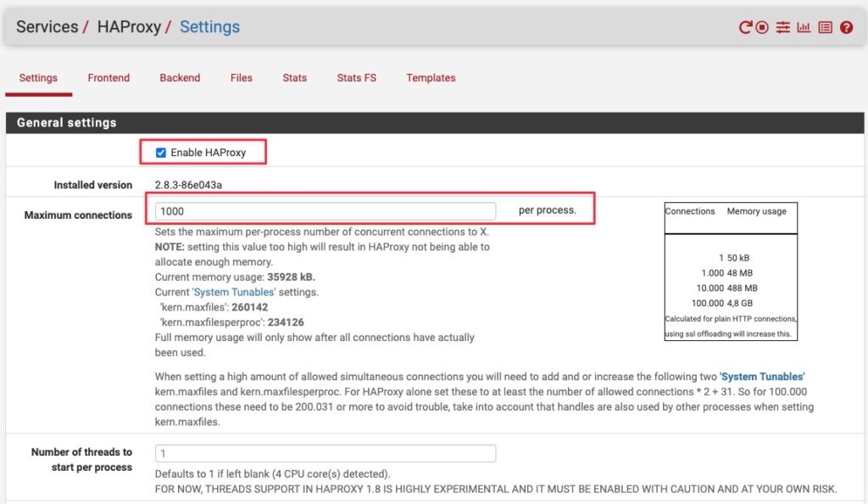The image size is (868, 504).
Task: Switch to the Templates tab
Action: click(431, 78)
